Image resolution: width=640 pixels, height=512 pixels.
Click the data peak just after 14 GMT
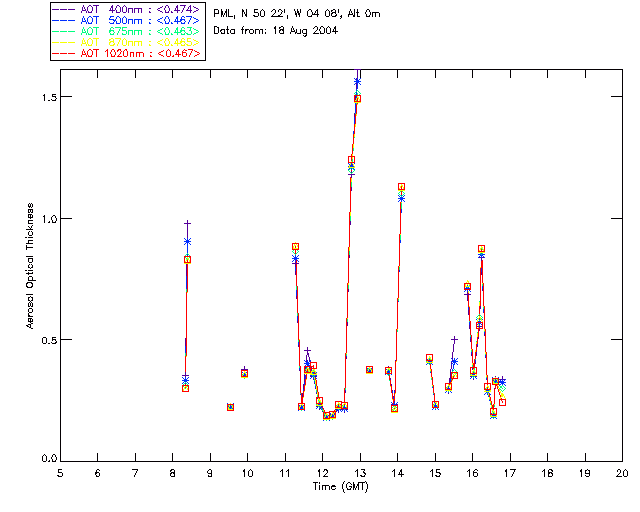[x=401, y=187]
